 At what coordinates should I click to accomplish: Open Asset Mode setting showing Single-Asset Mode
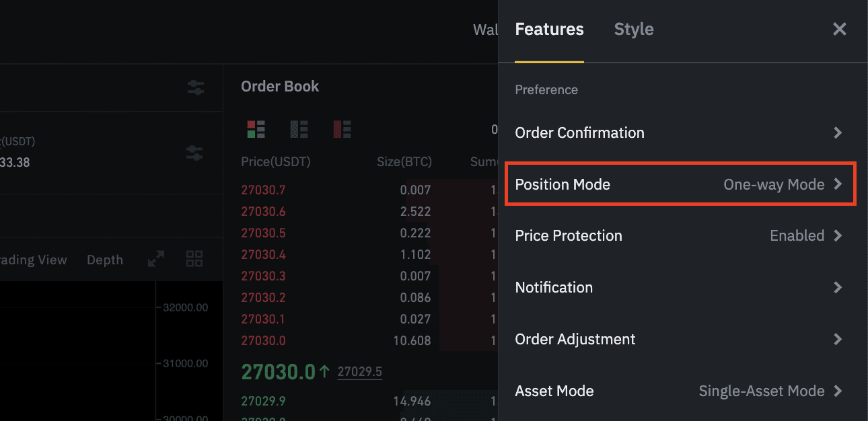tap(679, 391)
